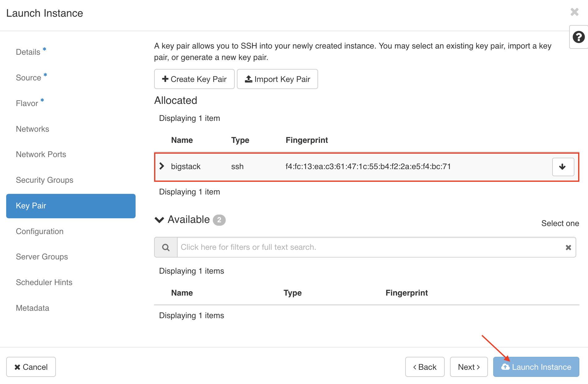Click the Cancel button

click(31, 367)
